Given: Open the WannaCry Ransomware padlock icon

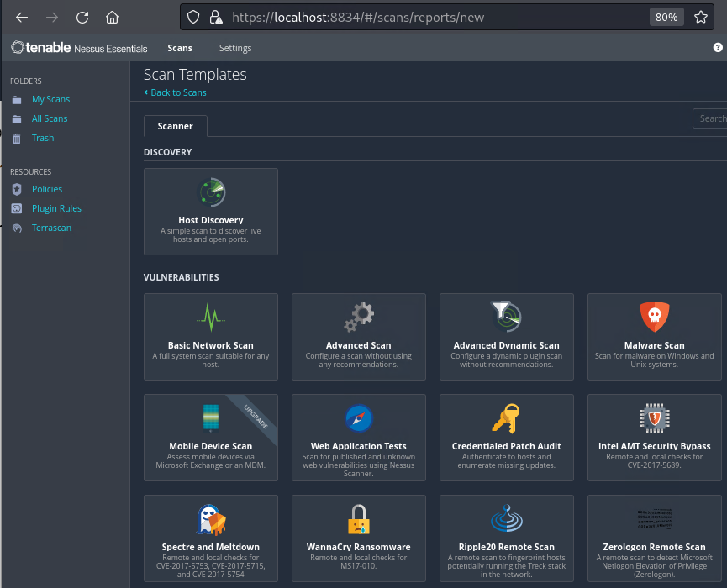Looking at the screenshot, I should tap(359, 519).
